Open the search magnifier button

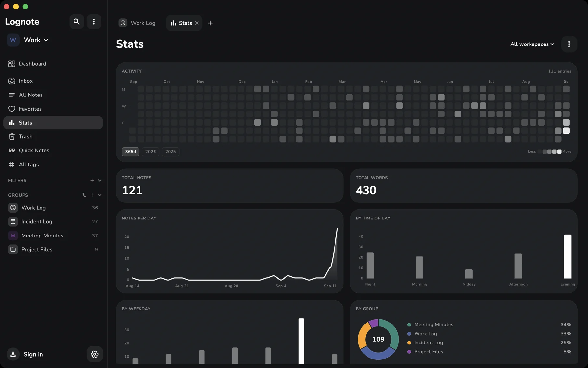point(76,22)
